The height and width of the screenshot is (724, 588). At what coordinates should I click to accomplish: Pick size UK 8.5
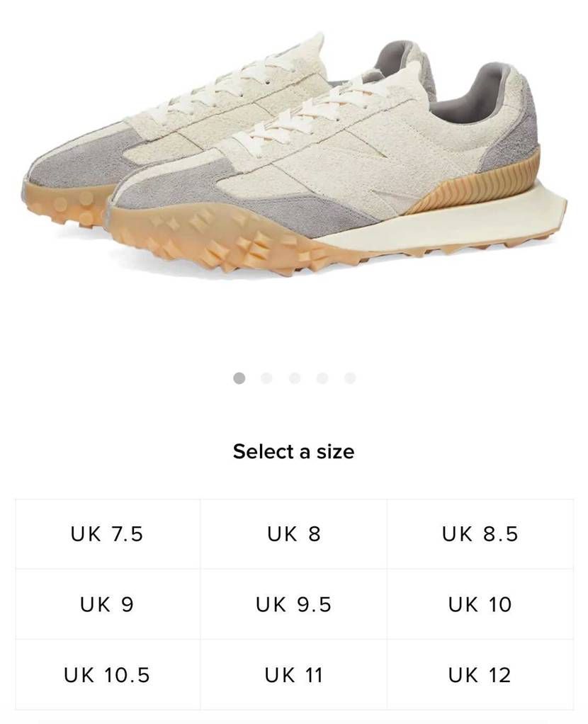(x=480, y=533)
